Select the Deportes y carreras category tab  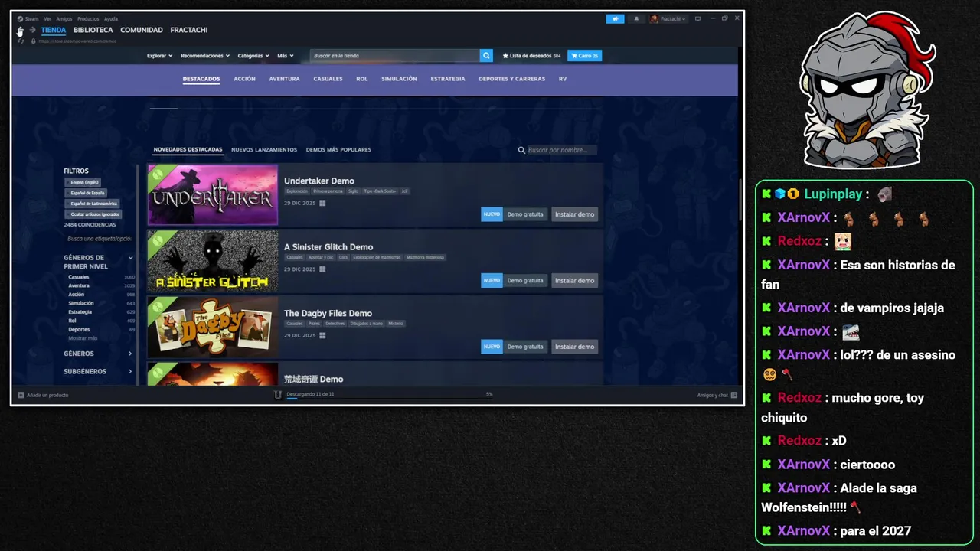(x=512, y=79)
